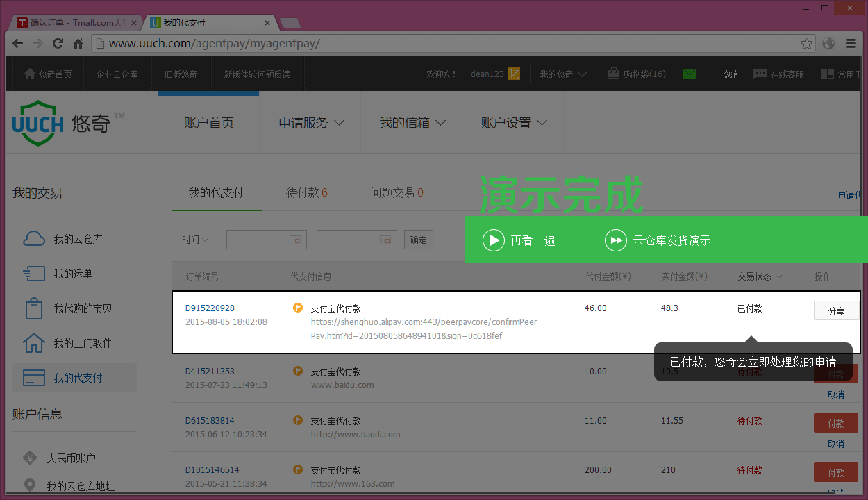The width and height of the screenshot is (868, 500).
Task: Select the 我的代支付 tab
Action: coord(216,192)
